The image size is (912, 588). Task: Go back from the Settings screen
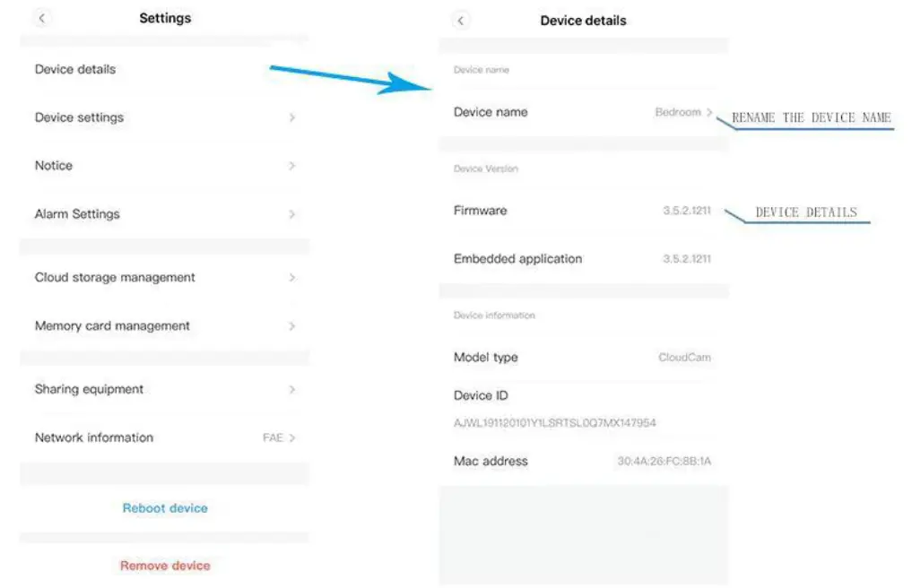(x=42, y=18)
